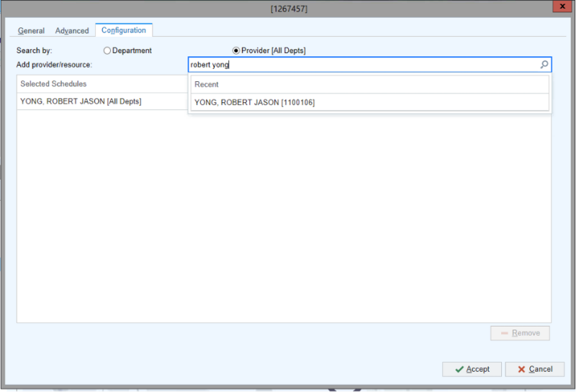This screenshot has width=576, height=392.
Task: Click the disabled Remove button
Action: 520,333
